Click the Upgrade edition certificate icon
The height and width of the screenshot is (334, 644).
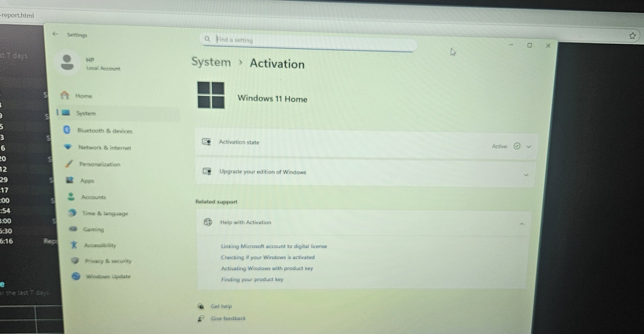(x=207, y=171)
